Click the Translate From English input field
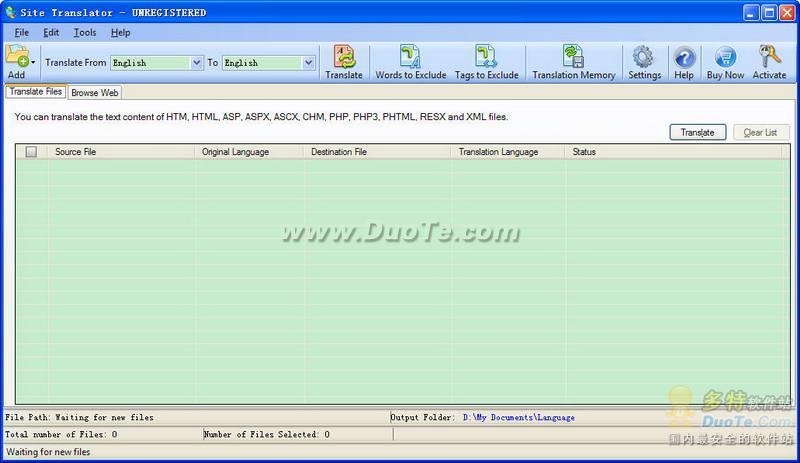 [151, 63]
